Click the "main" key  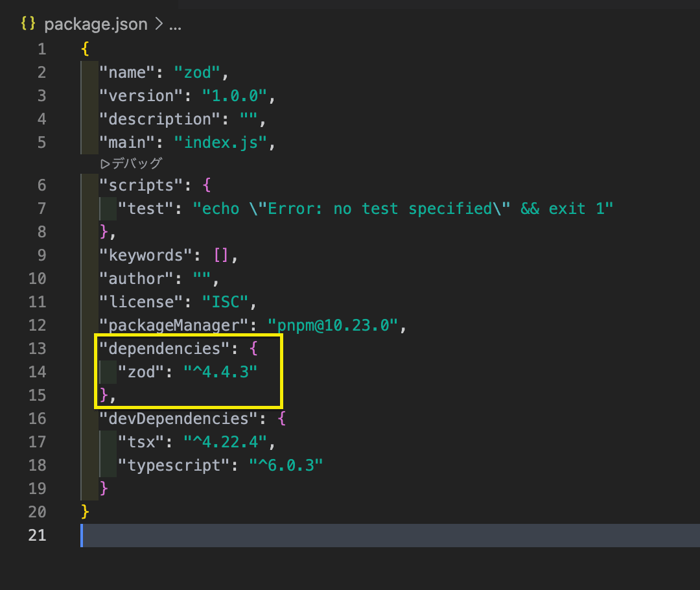click(x=127, y=143)
